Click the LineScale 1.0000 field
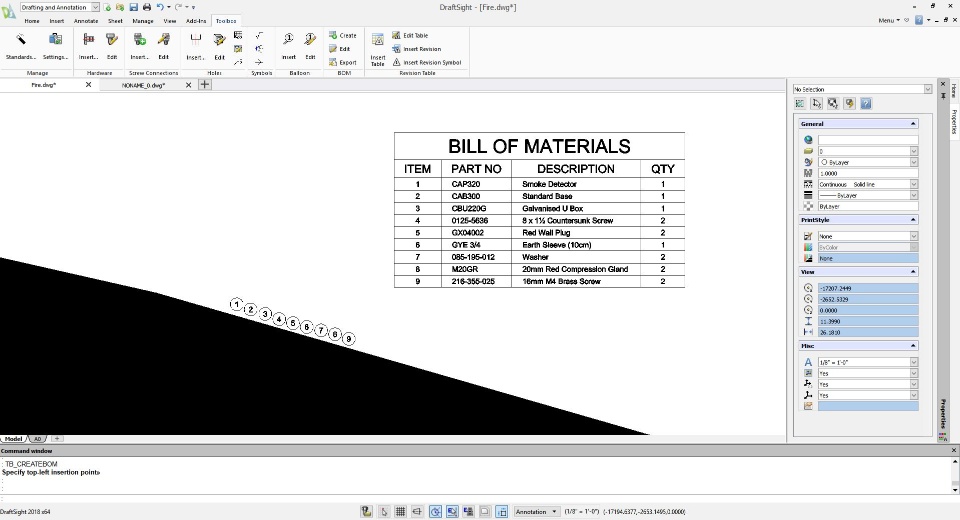 coord(868,173)
